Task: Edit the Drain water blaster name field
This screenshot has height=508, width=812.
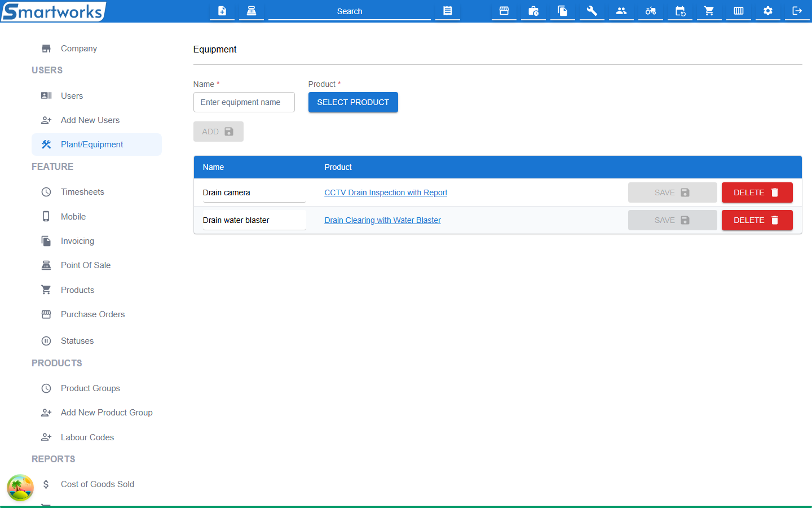Action: pyautogui.click(x=254, y=220)
